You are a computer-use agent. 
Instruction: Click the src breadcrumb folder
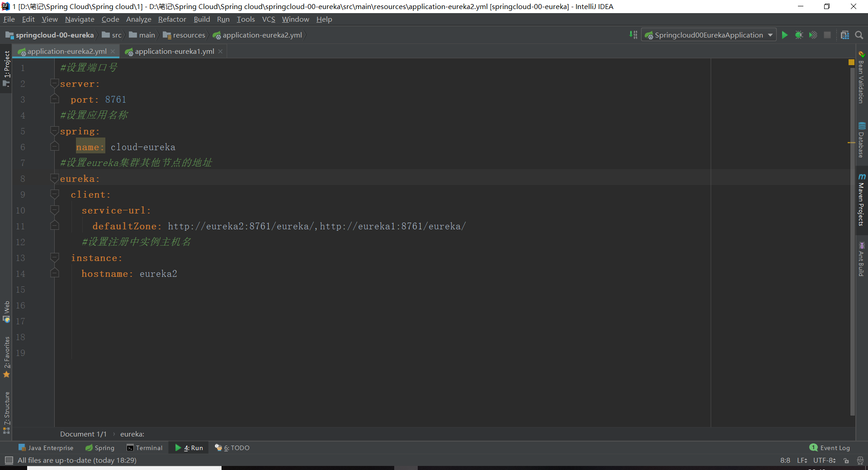pyautogui.click(x=112, y=35)
